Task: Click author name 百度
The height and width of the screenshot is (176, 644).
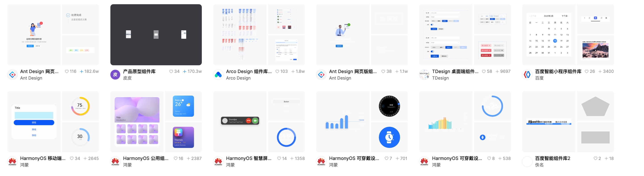Action: coord(539,78)
